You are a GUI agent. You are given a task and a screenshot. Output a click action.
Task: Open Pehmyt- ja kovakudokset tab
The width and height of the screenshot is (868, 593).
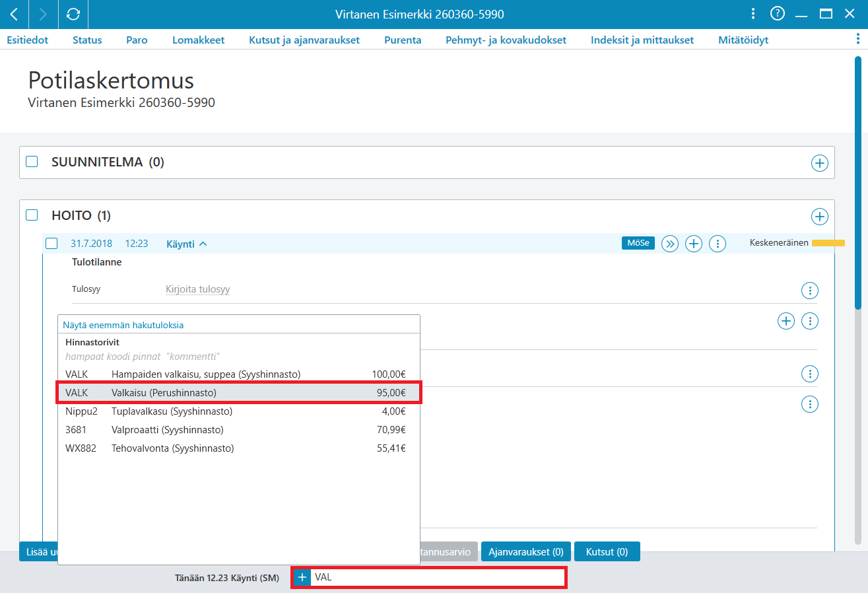coord(506,40)
